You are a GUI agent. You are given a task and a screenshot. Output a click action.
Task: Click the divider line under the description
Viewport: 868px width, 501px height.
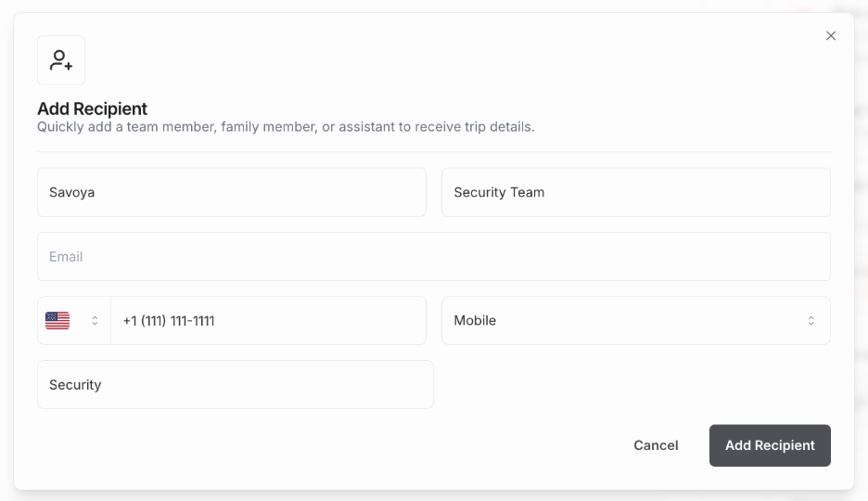(433, 151)
